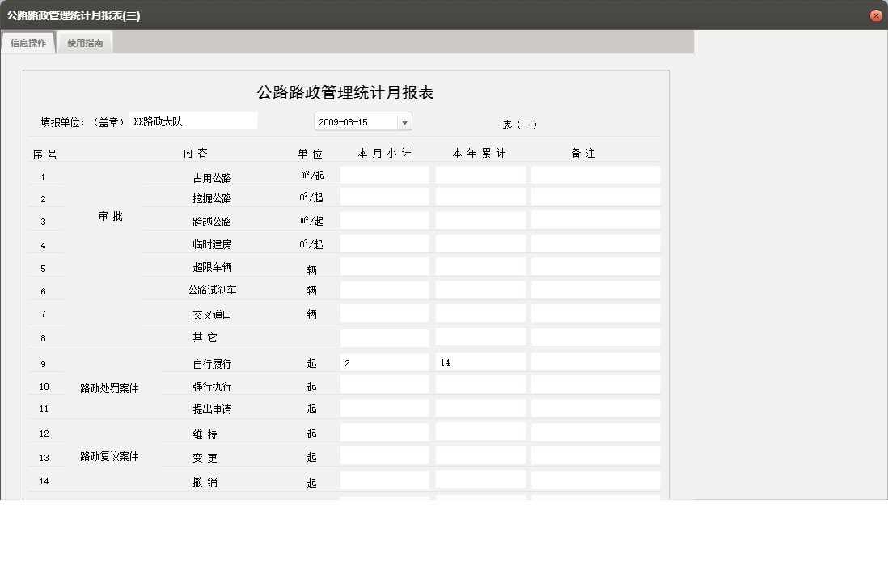This screenshot has height=588, width=888.
Task: Click the 本月小计 field for 占用公路
Action: [x=384, y=173]
